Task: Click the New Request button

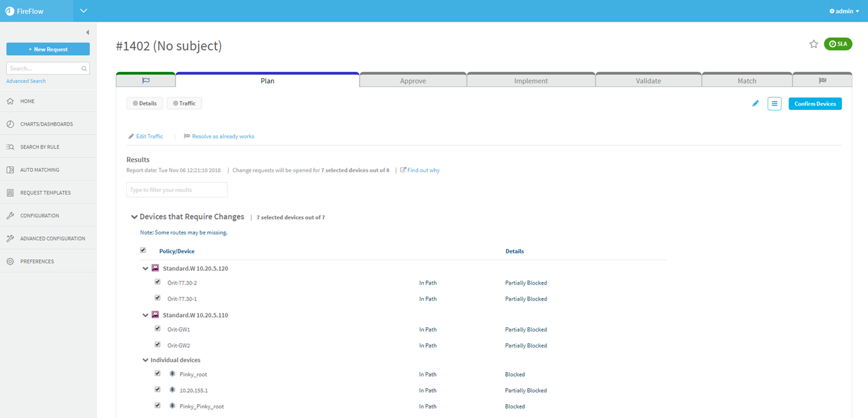Action: pyautogui.click(x=48, y=49)
